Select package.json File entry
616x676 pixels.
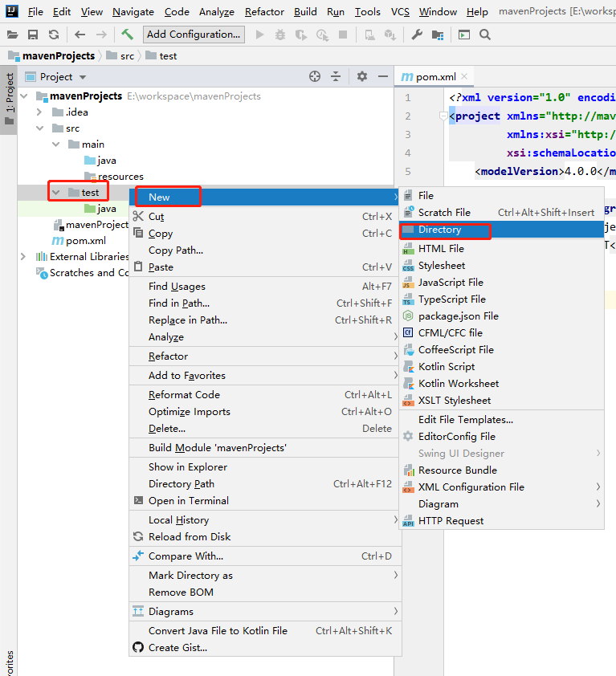501,316
